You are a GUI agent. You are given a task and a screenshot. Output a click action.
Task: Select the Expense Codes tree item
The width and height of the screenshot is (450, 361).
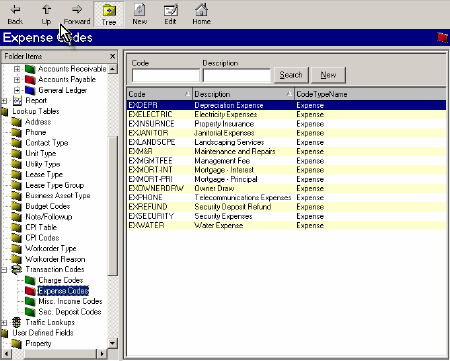click(x=63, y=291)
